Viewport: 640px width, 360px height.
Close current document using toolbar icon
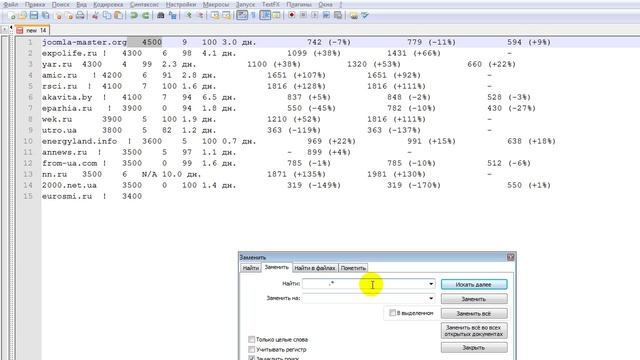(58, 16)
